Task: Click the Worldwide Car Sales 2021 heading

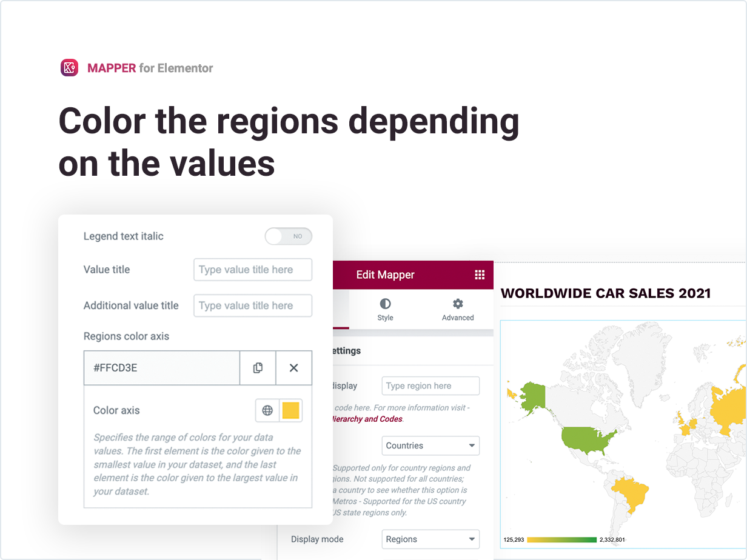Action: coord(606,293)
